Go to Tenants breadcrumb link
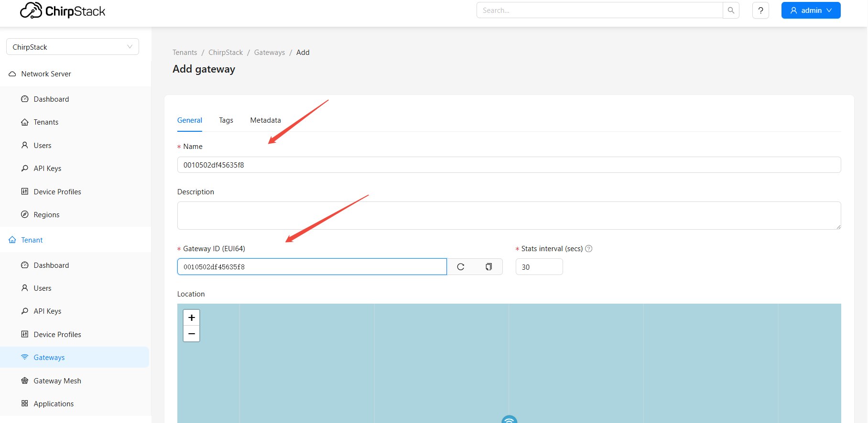This screenshot has height=423, width=868. tap(184, 53)
